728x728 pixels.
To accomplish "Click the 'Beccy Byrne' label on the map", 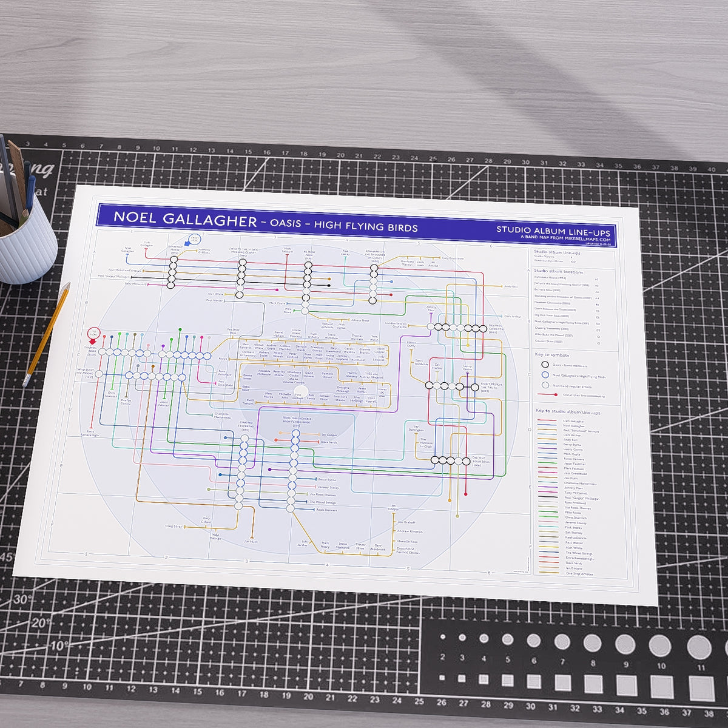I will 326,479.
